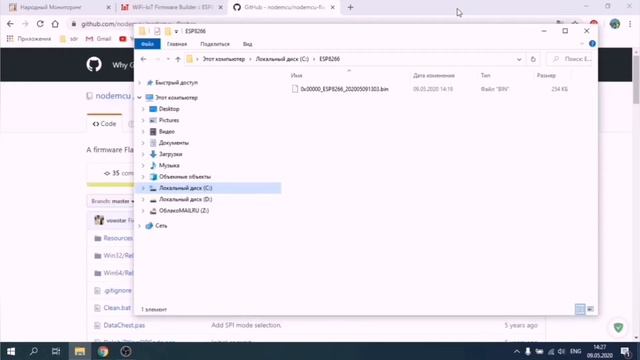Open ОблакоMAILRU (Z:) drive

(x=184, y=211)
